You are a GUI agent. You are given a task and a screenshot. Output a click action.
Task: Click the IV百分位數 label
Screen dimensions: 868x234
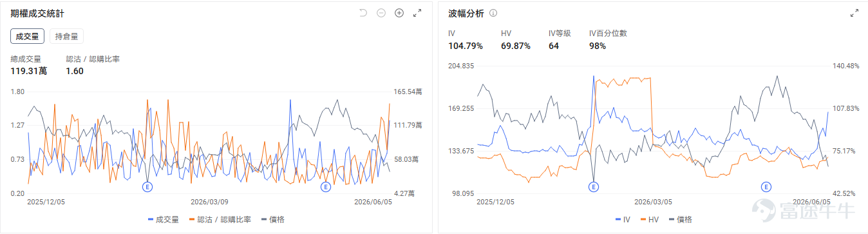[x=608, y=34]
